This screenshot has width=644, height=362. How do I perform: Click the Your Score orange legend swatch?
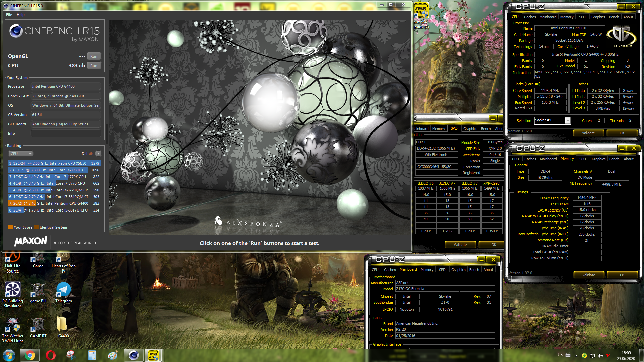[10, 227]
